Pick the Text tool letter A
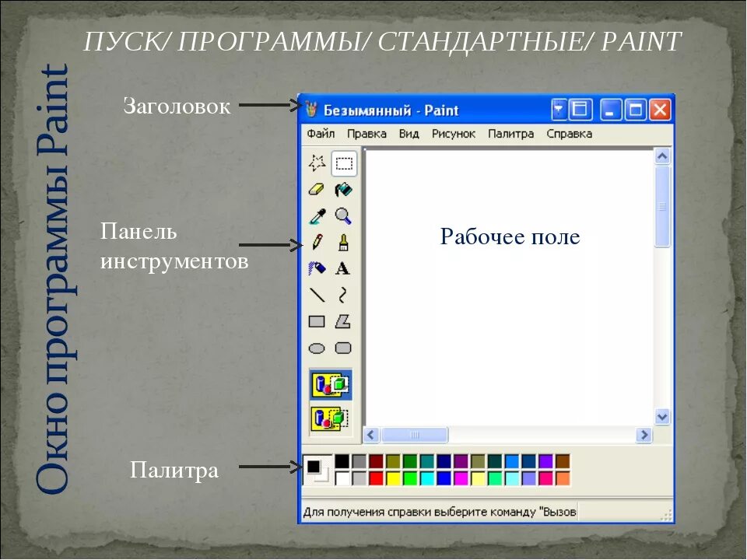The height and width of the screenshot is (560, 747). click(x=343, y=268)
